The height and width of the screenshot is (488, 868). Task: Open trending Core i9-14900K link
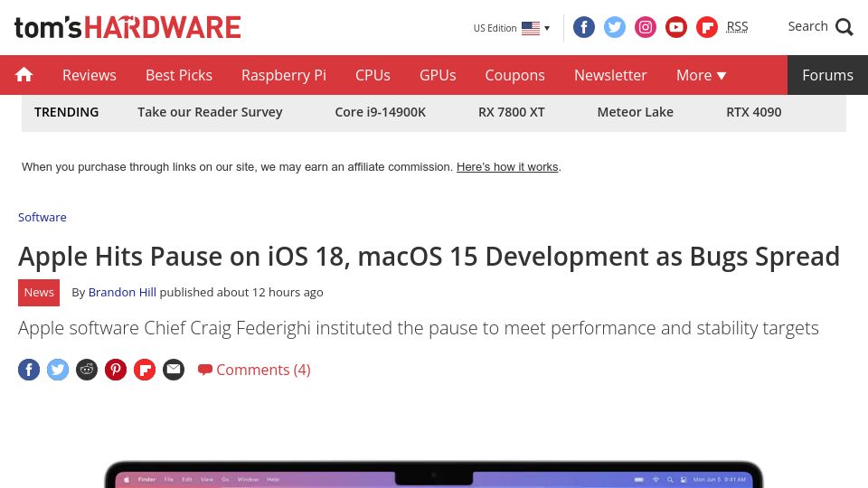pyautogui.click(x=381, y=112)
